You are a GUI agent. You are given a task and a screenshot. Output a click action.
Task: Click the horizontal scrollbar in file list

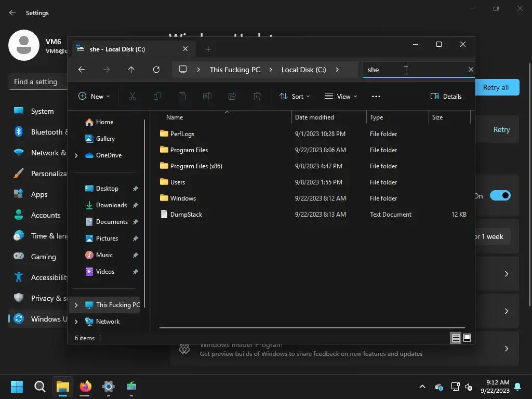click(x=312, y=328)
